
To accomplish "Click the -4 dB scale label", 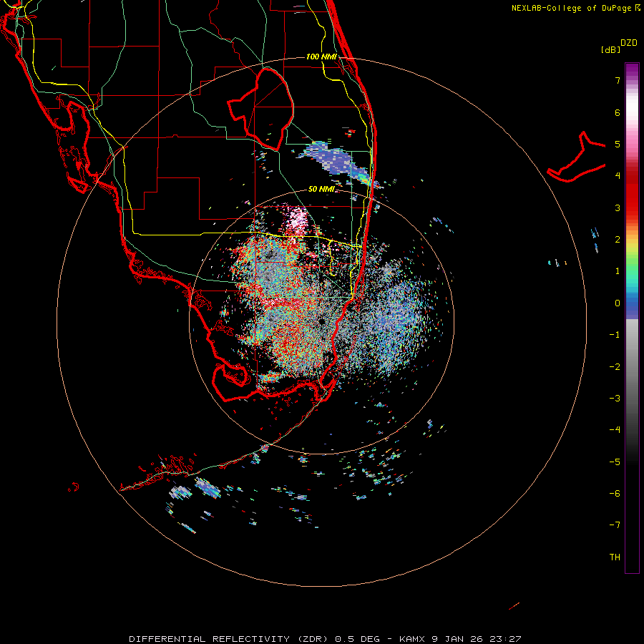I will coord(615,429).
